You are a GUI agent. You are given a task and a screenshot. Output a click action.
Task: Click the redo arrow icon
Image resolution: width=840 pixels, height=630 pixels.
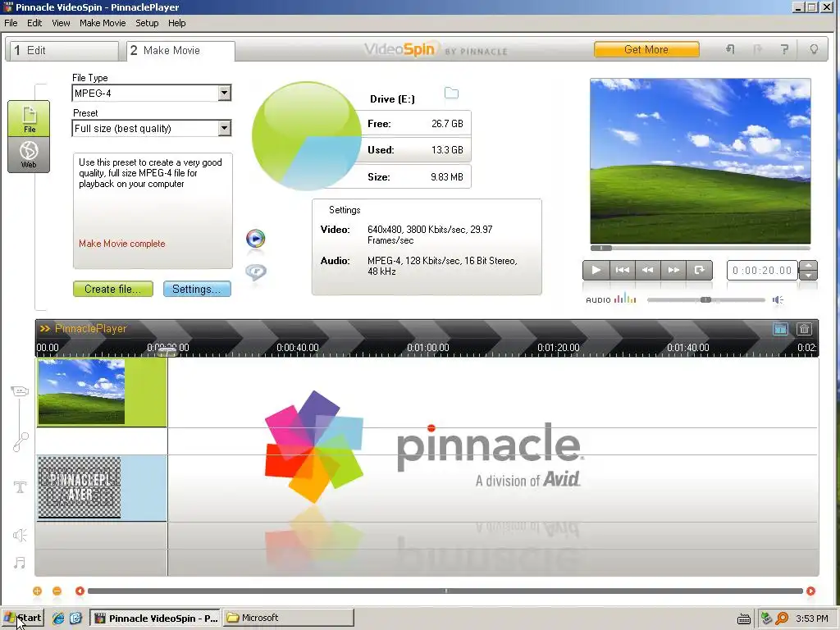coord(757,49)
